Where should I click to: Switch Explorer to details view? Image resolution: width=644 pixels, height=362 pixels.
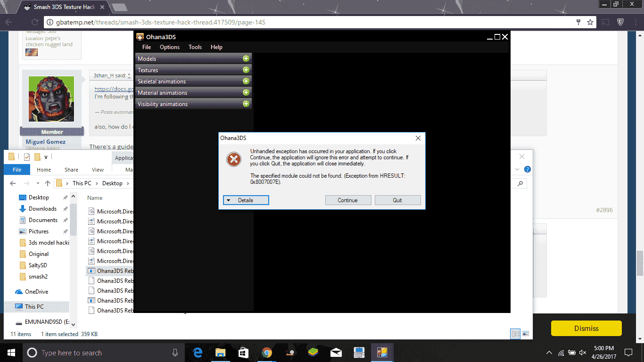coord(516,334)
